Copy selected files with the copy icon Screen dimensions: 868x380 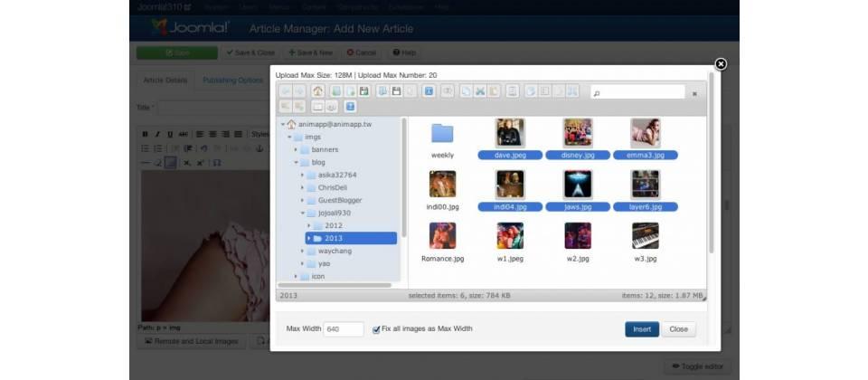click(467, 90)
